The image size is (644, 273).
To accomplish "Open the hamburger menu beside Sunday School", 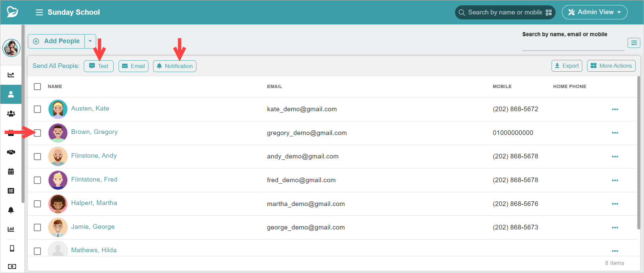I will pos(39,12).
